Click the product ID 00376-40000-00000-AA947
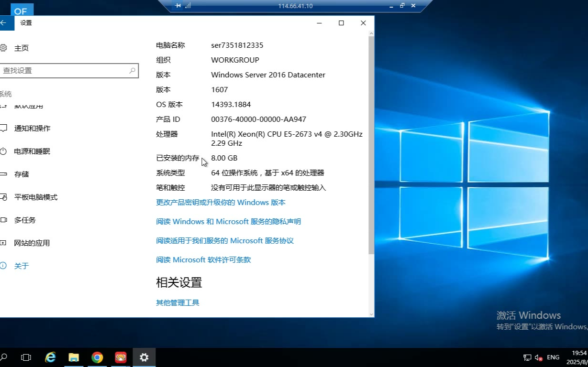 [x=258, y=119]
